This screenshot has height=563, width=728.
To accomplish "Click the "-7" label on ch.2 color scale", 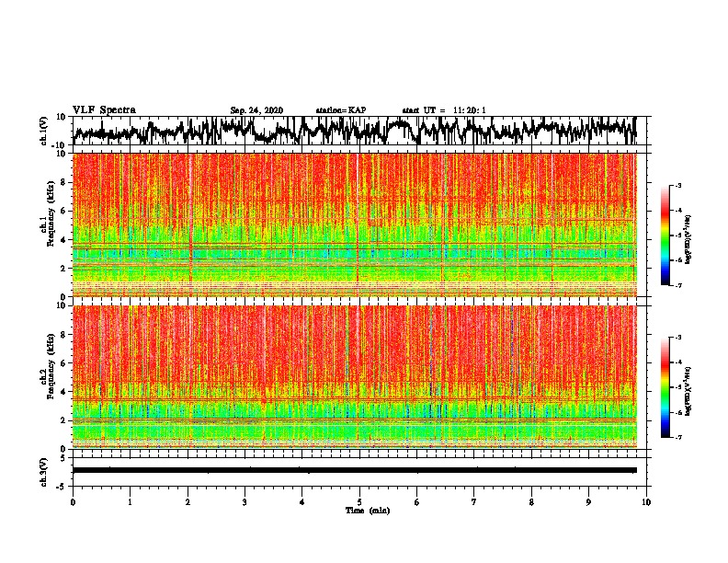I will point(678,437).
